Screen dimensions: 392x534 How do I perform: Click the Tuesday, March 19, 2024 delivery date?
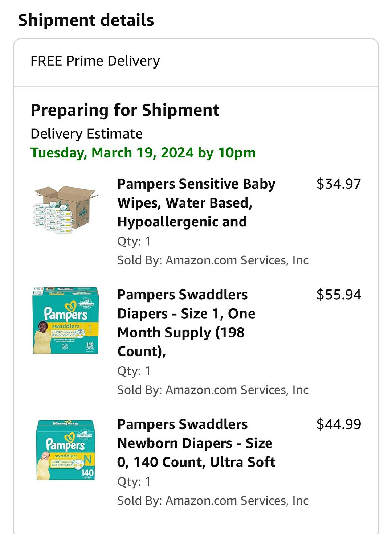click(143, 153)
